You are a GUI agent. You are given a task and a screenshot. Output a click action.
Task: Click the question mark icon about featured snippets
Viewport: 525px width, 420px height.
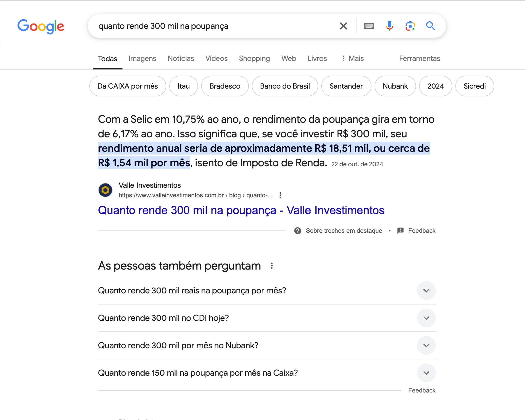(x=298, y=231)
